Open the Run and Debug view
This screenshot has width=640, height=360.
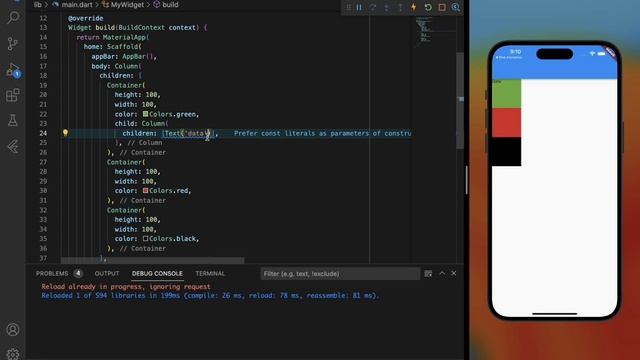coord(13,70)
